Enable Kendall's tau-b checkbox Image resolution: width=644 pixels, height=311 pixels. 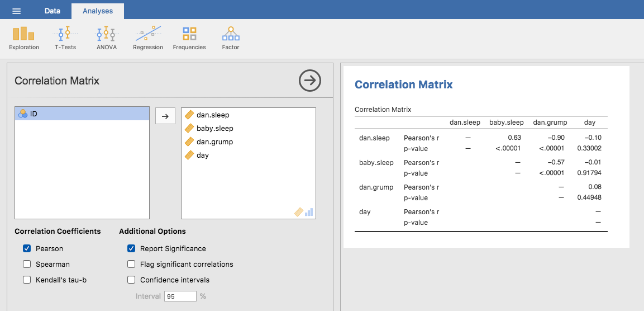[x=27, y=280]
